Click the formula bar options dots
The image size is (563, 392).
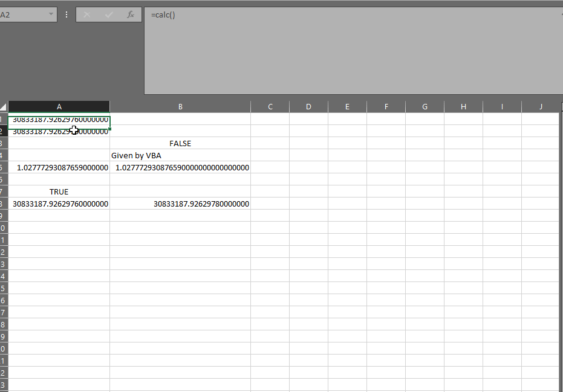click(67, 14)
